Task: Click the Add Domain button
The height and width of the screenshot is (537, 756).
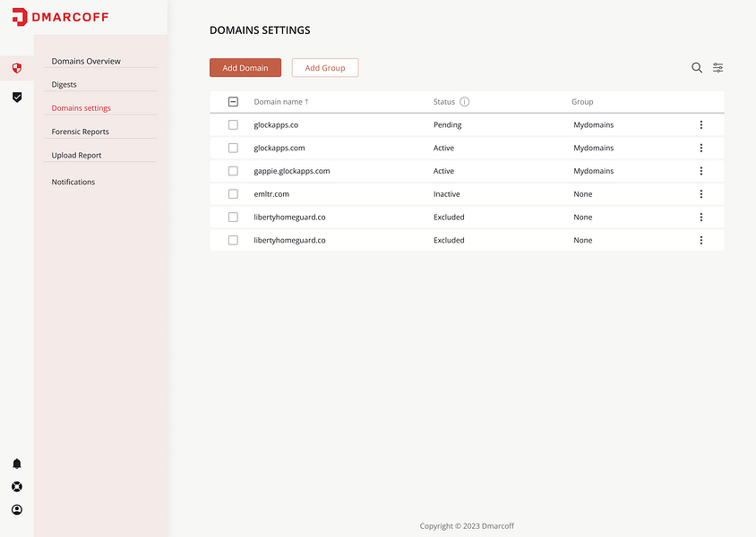Action: click(245, 68)
